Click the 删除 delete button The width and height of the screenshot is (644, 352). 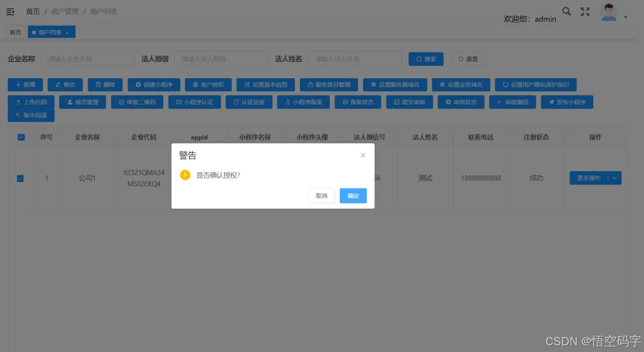[105, 85]
